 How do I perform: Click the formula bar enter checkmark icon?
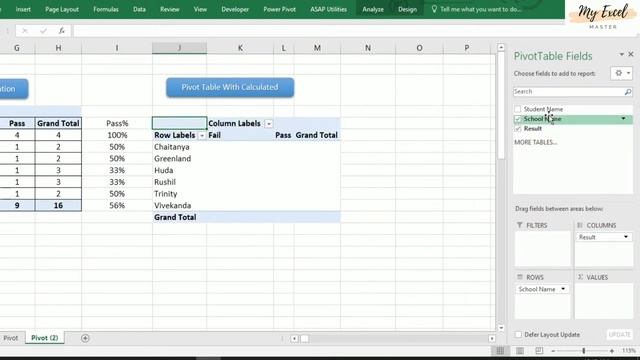click(x=43, y=31)
